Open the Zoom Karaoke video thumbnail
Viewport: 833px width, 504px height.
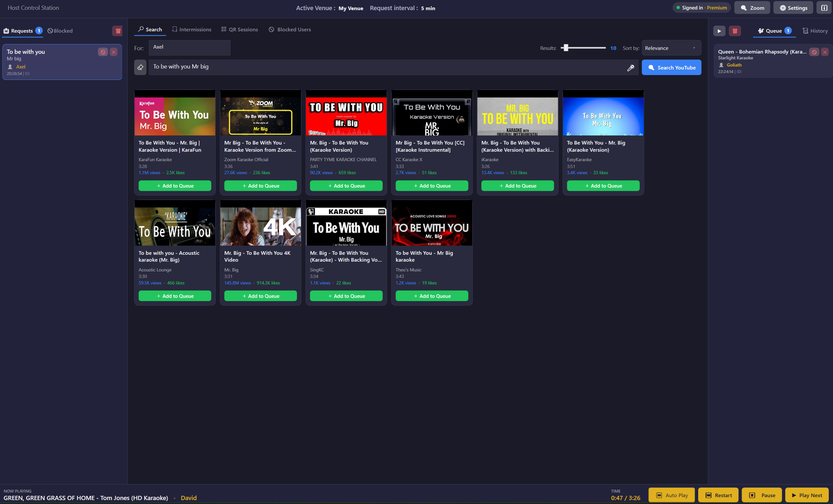pos(261,113)
